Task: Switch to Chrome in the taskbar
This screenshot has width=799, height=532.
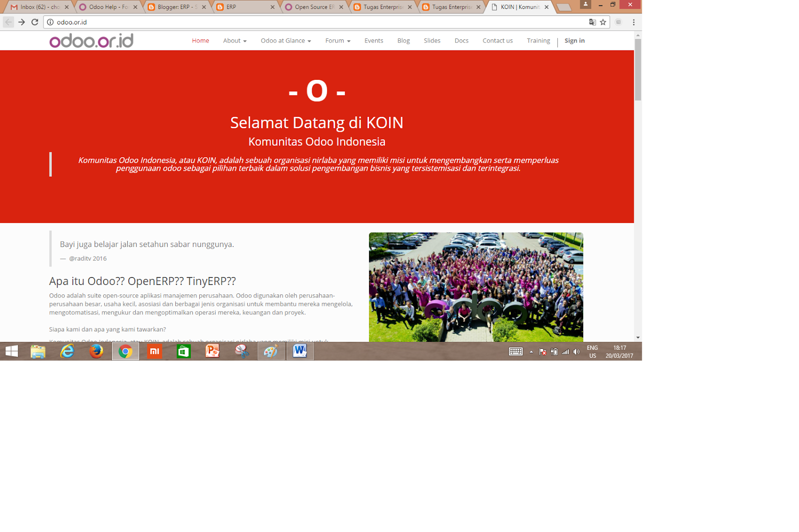Action: click(125, 351)
